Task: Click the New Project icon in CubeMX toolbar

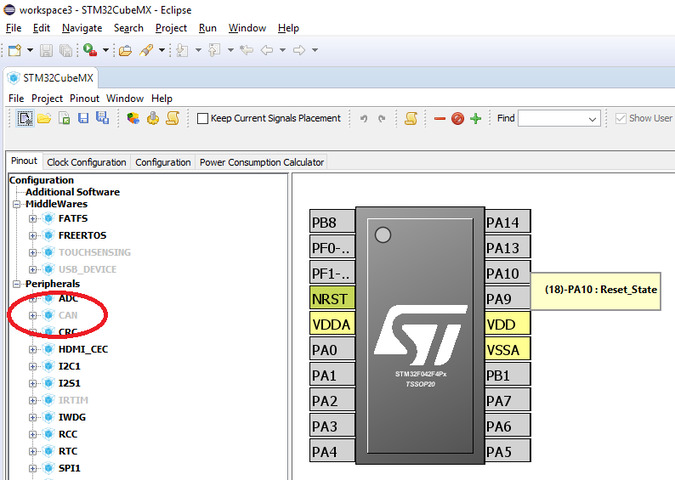Action: pyautogui.click(x=25, y=118)
